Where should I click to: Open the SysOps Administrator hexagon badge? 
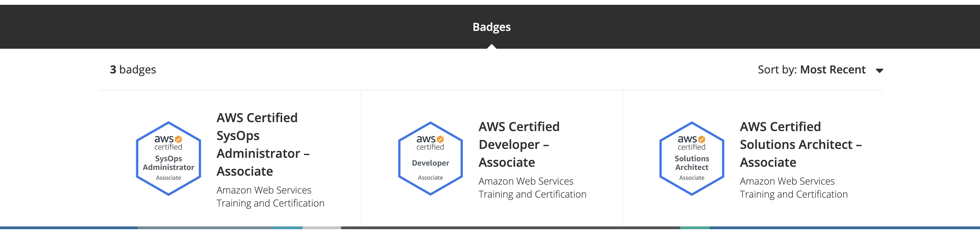pos(168,159)
